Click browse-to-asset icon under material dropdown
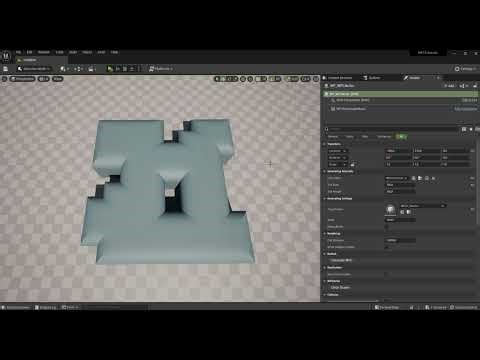 pyautogui.click(x=409, y=212)
